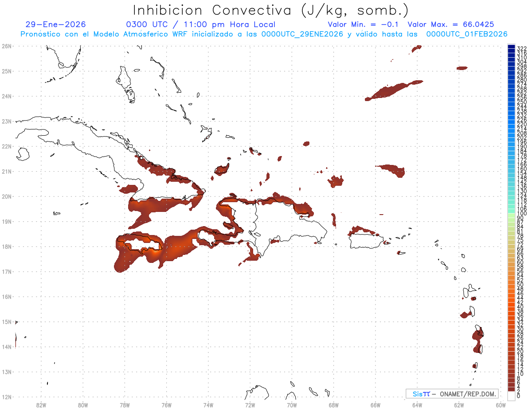The width and height of the screenshot is (532, 411).
Task: Click the '62W' longitude label
Action: (459, 404)
